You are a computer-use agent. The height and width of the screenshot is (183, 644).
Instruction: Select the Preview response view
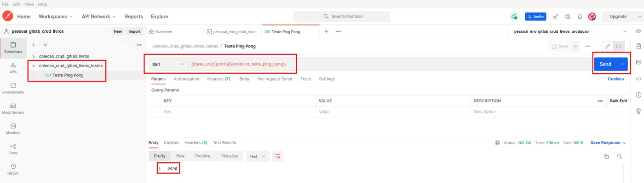[202, 156]
